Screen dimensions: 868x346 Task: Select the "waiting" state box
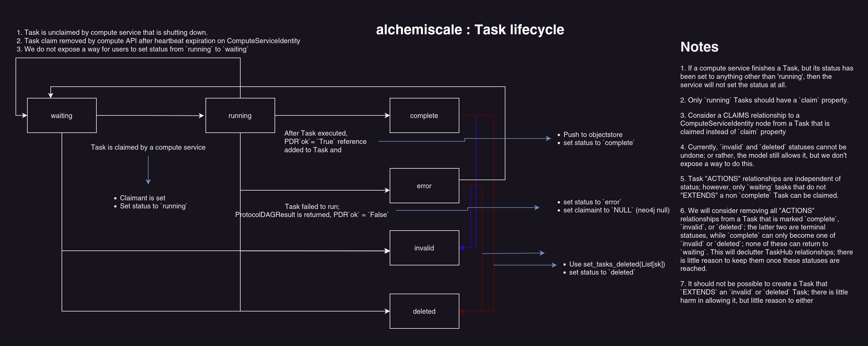click(62, 115)
